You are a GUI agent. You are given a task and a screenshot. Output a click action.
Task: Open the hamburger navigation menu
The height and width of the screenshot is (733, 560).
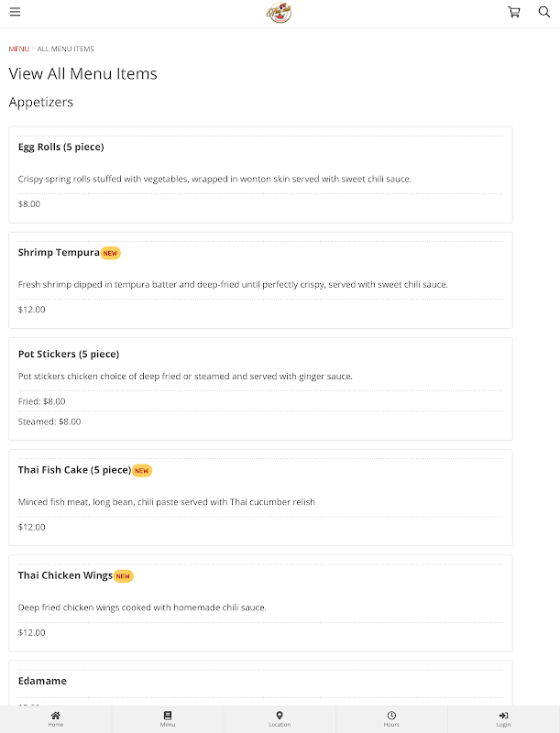[x=16, y=13]
